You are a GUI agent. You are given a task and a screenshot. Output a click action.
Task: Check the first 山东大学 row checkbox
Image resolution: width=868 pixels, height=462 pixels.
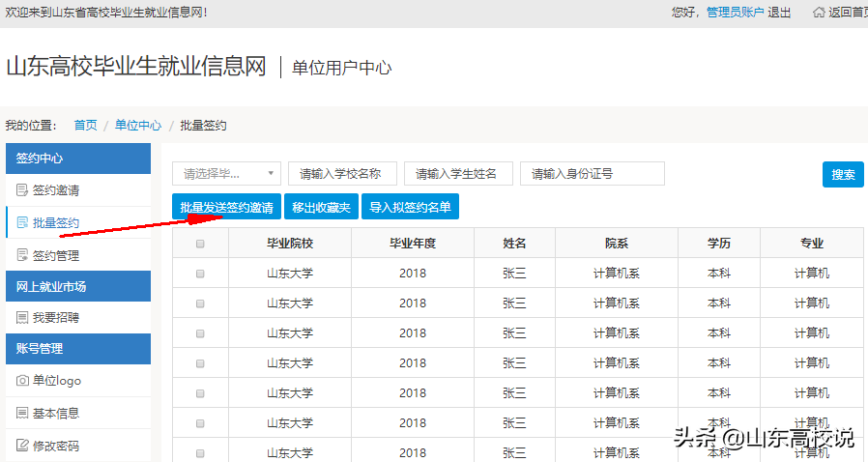pyautogui.click(x=200, y=274)
